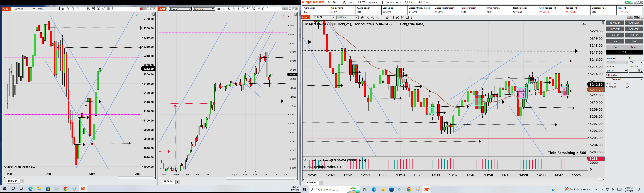Open the Help menu

click(x=410, y=2)
